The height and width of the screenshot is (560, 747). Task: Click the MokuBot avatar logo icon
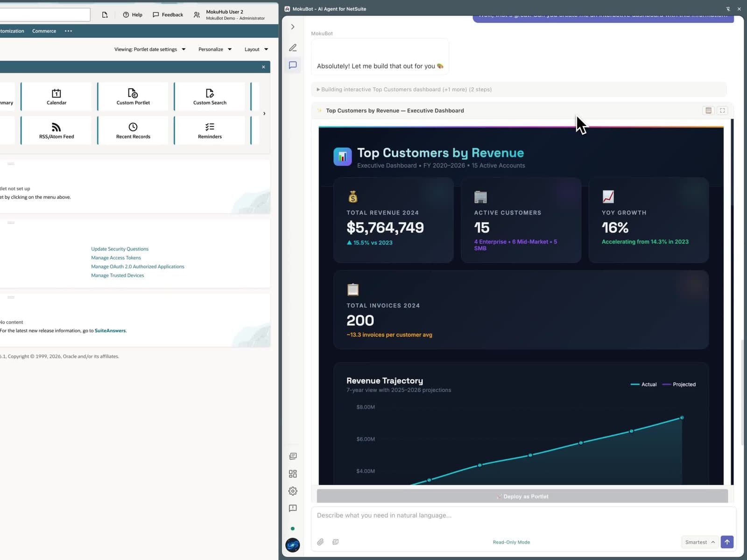click(293, 545)
